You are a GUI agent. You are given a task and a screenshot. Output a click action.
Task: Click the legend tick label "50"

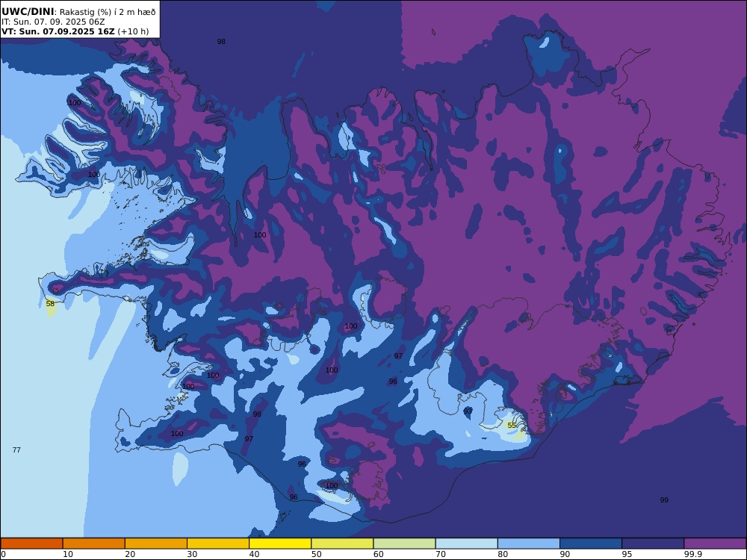(316, 554)
